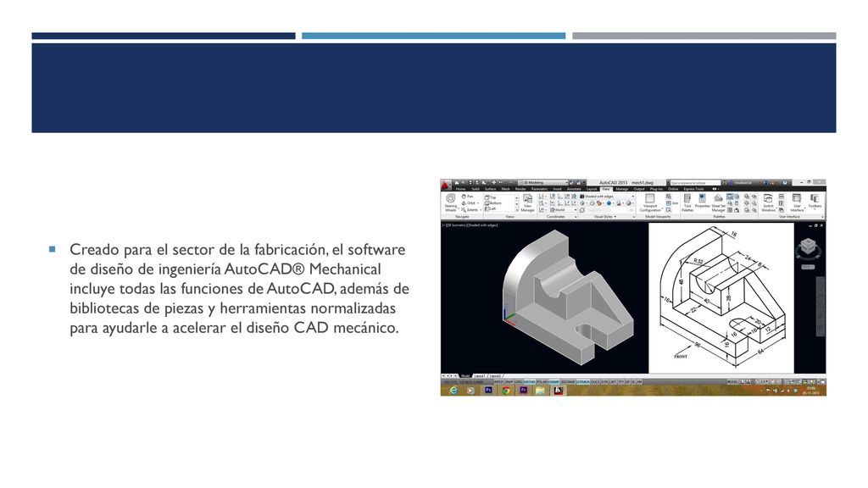868x488 pixels.
Task: Choose the Top view preset
Action: point(491,197)
